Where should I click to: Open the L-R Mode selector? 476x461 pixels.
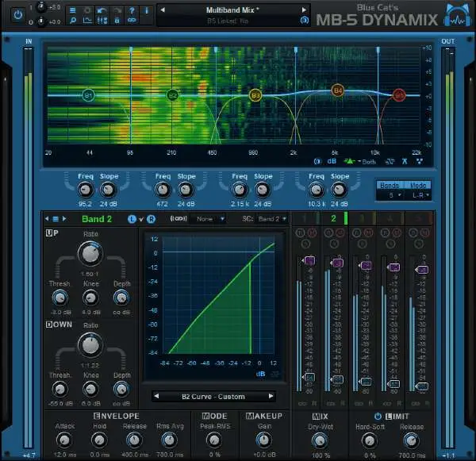418,194
